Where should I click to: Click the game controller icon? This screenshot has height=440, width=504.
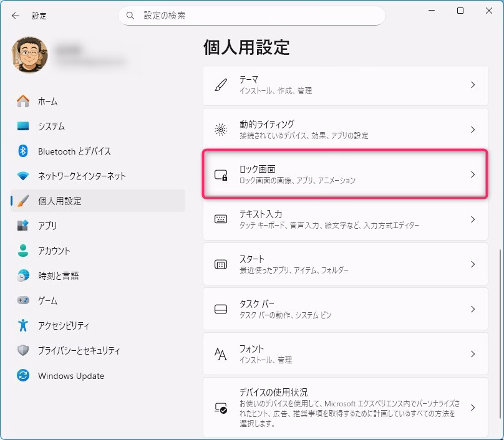[x=23, y=300]
